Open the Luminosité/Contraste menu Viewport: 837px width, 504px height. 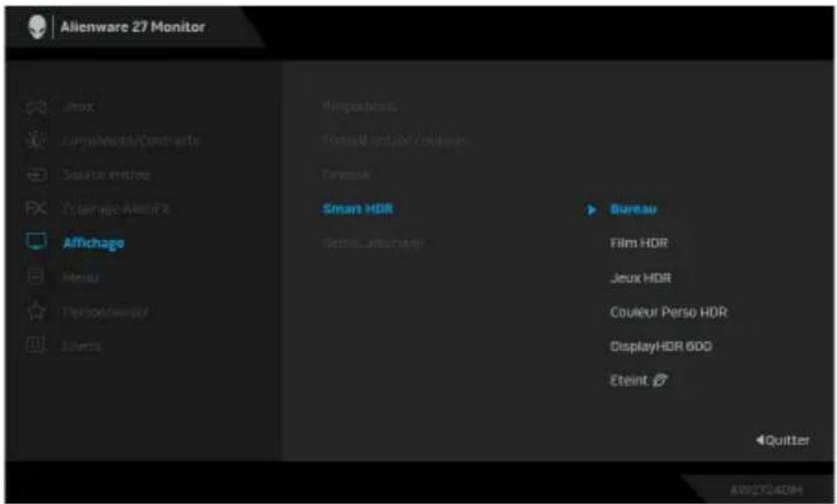pyautogui.click(x=131, y=140)
